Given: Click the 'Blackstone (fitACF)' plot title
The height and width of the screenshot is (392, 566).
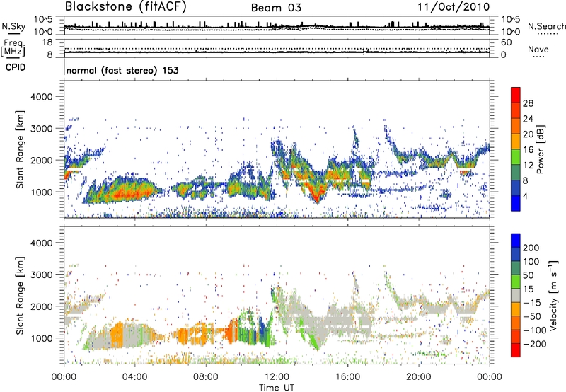Looking at the screenshot, I should pos(126,7).
